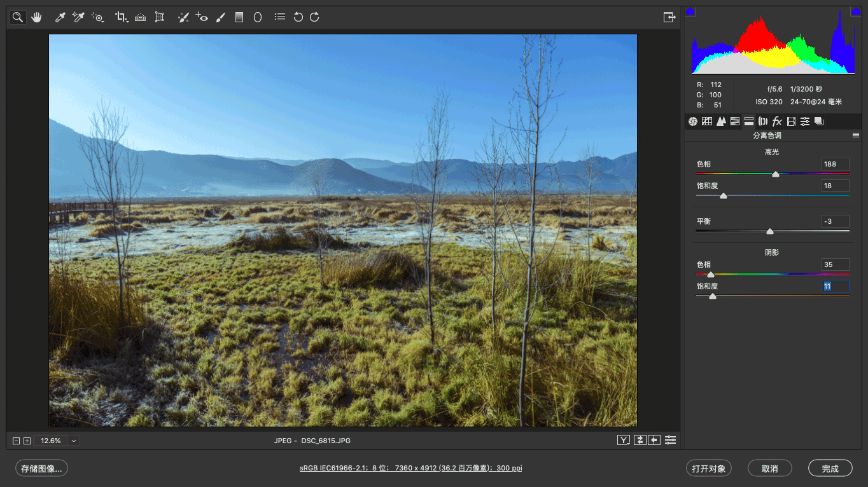Screen dimensions: 868x487
Task: Open the HSL Adjustments panel tab
Action: (735, 121)
